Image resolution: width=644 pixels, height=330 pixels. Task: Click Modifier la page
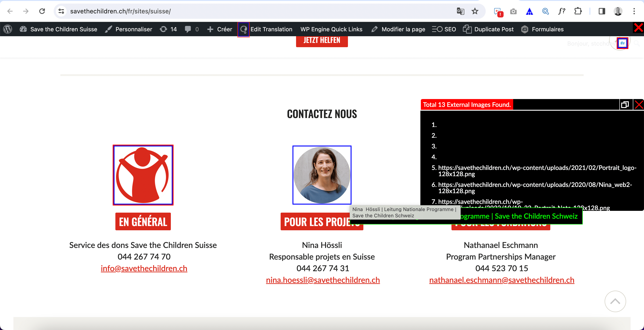398,29
